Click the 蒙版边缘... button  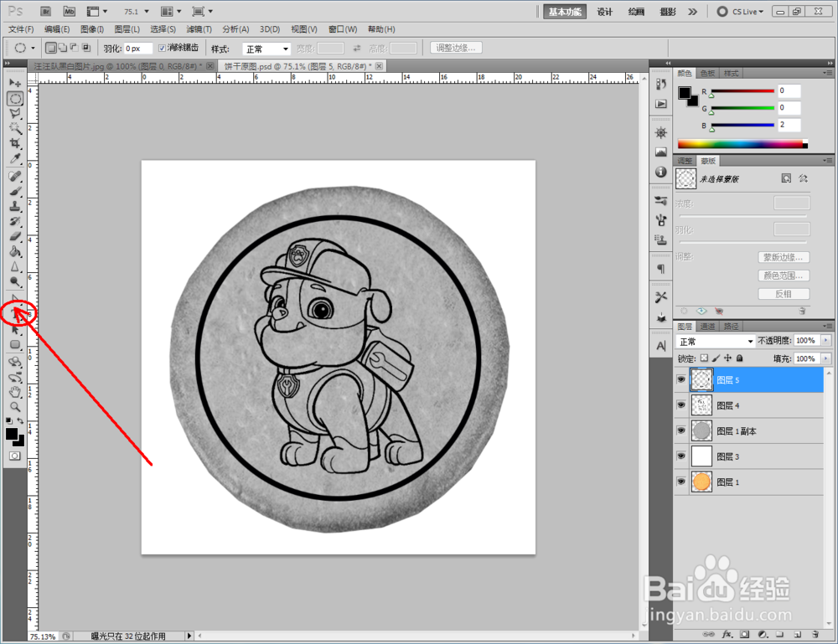(783, 257)
